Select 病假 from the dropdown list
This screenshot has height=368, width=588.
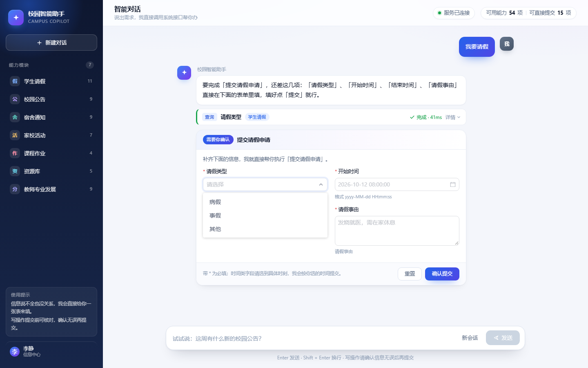point(265,202)
